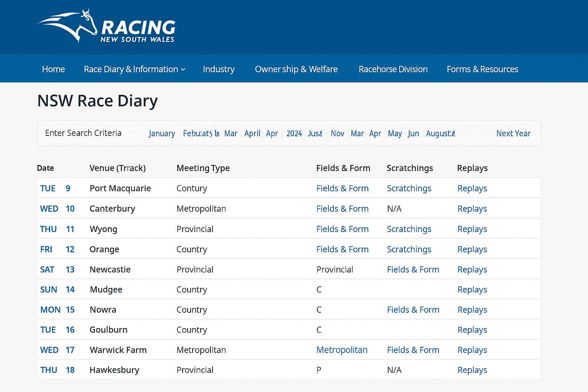
Task: Select the SUN 14 date link
Action: click(x=57, y=289)
